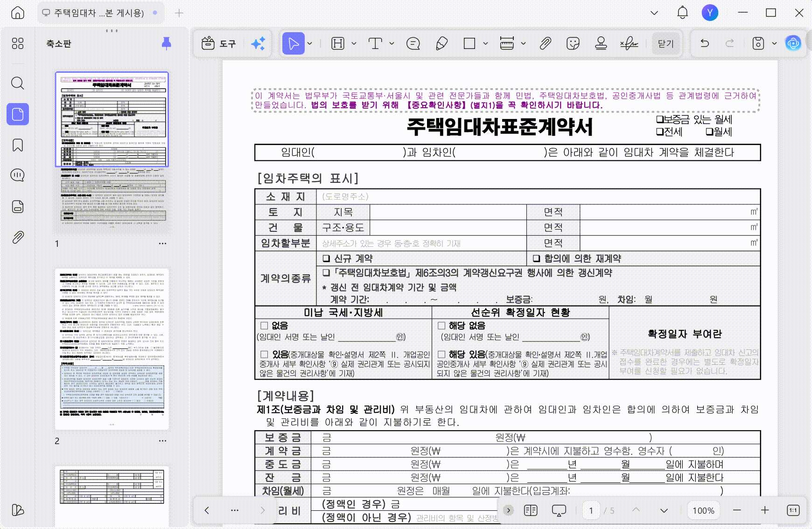Screen dimensions: 812x529
Task: Open the bookmarks sidebar panel
Action: point(18,145)
